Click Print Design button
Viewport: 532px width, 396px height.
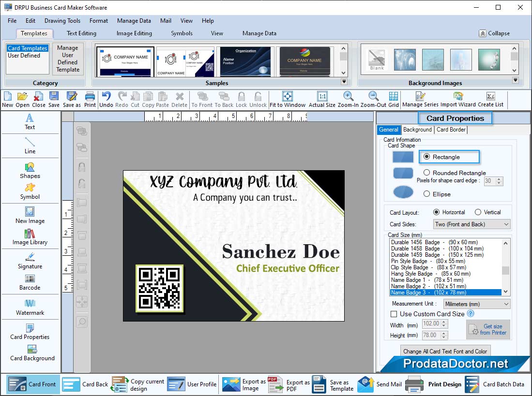434,384
